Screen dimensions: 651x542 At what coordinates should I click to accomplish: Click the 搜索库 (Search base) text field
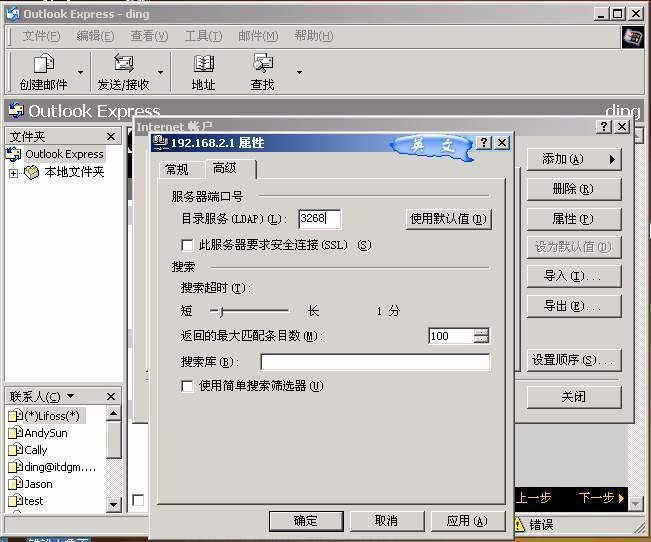pyautogui.click(x=375, y=362)
